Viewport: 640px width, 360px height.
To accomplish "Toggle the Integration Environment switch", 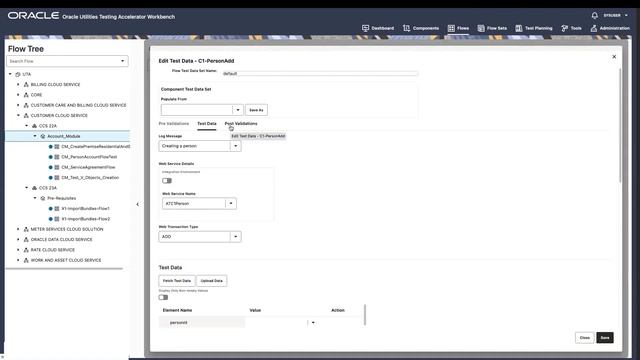I will [167, 180].
